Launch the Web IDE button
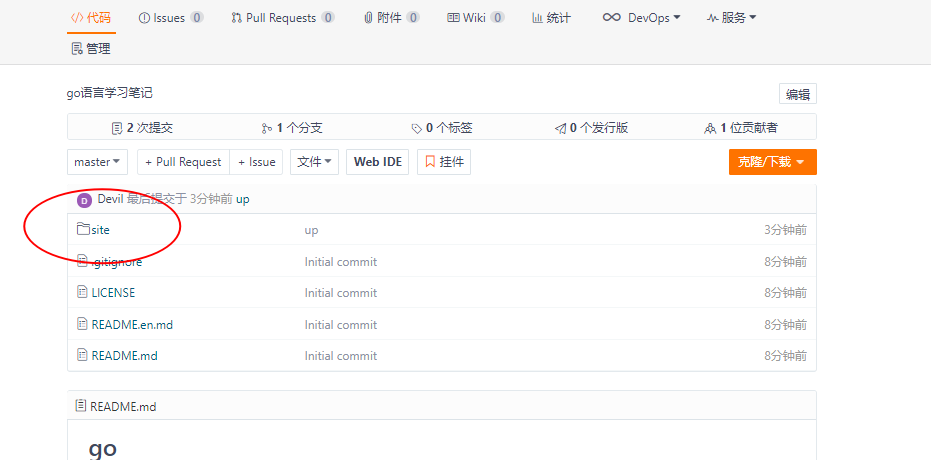 (x=377, y=162)
